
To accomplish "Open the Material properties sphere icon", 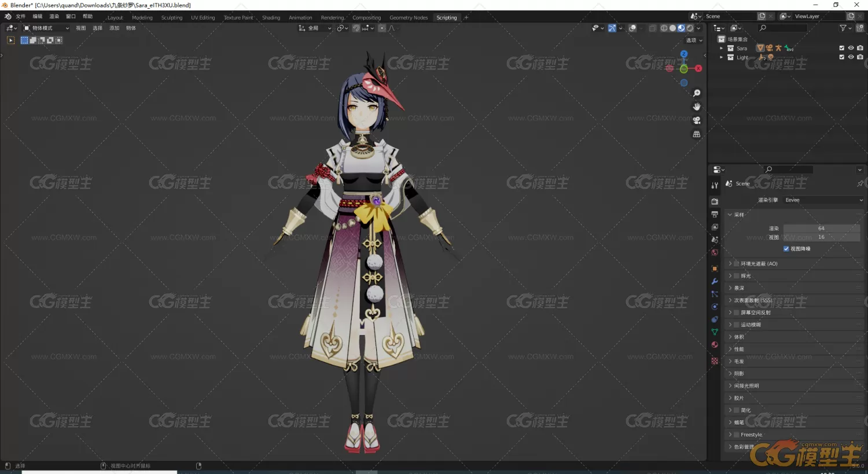I will pos(715,345).
